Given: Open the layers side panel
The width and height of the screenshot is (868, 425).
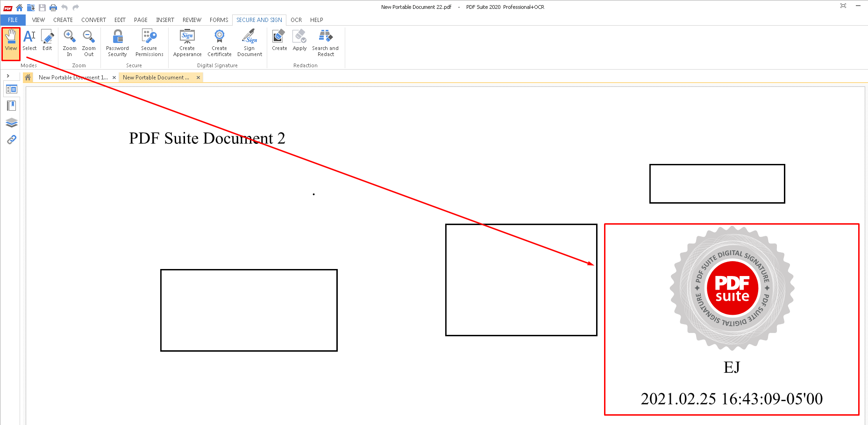Looking at the screenshot, I should (x=12, y=123).
